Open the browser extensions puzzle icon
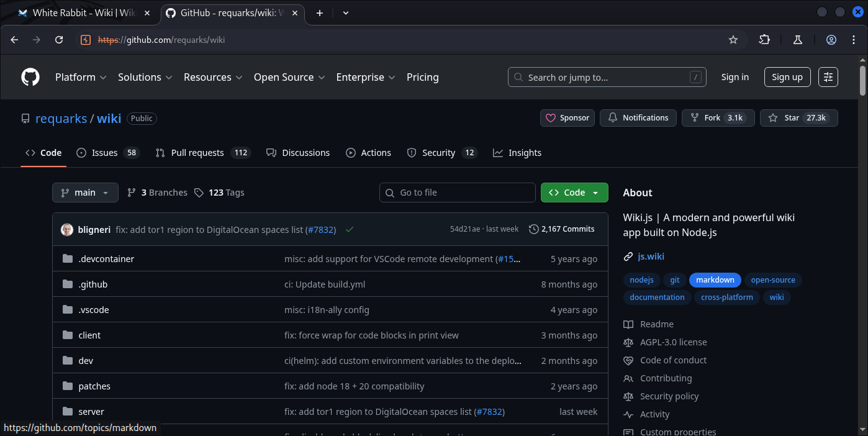This screenshot has height=436, width=868. 764,40
